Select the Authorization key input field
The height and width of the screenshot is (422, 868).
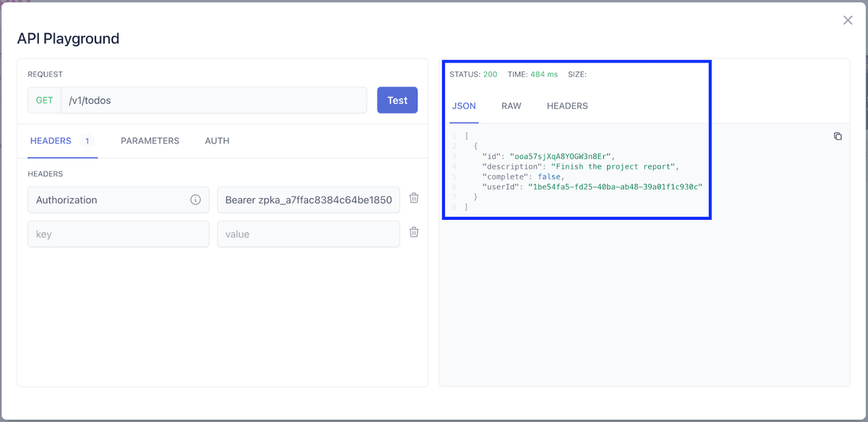[109, 199]
